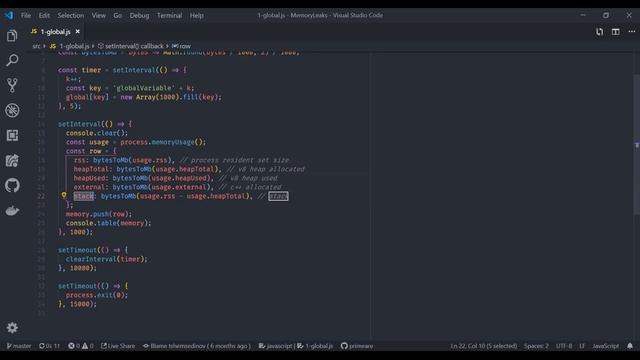Click the setInterval() callback breadcrumb

tap(131, 46)
